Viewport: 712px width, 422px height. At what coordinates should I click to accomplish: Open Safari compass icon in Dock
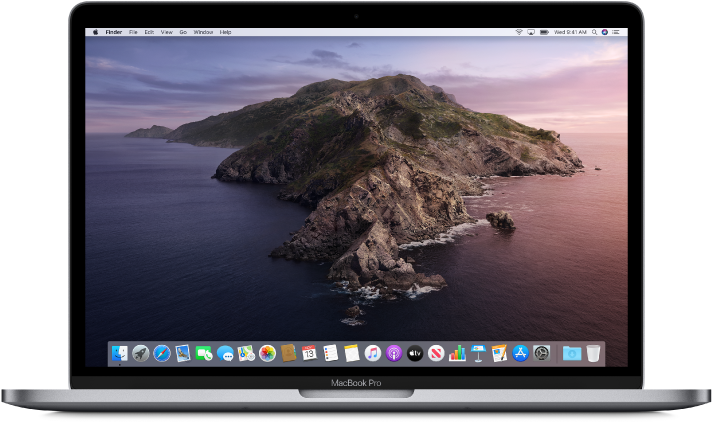162,353
